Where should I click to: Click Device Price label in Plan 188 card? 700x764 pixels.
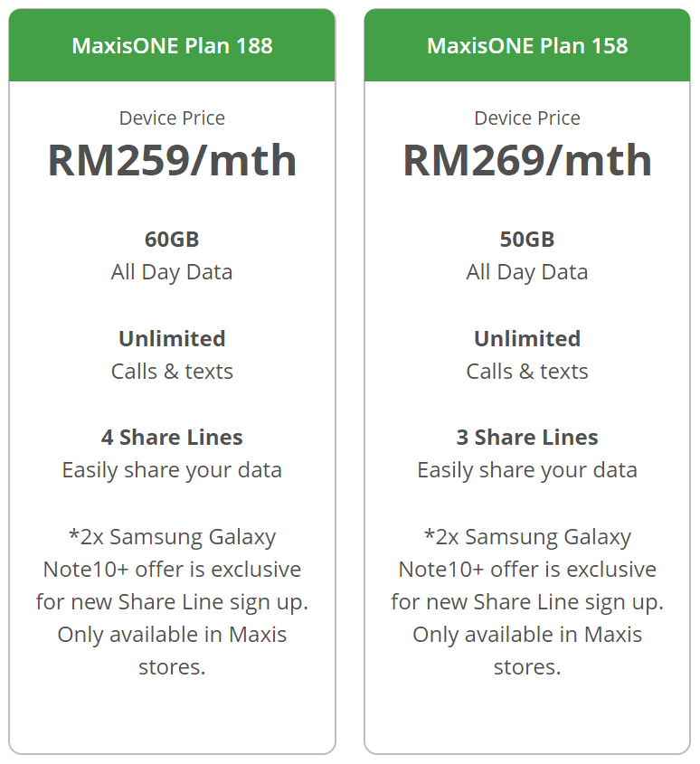click(172, 118)
